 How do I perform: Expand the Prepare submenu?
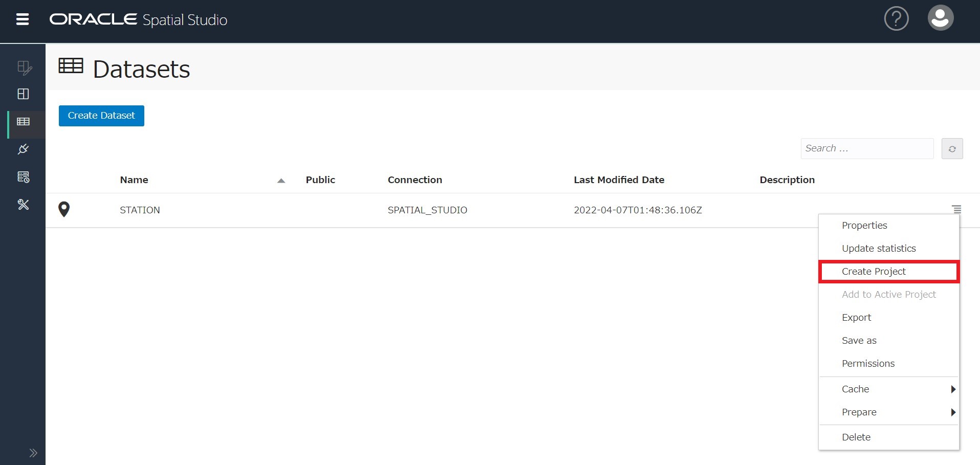click(x=888, y=412)
